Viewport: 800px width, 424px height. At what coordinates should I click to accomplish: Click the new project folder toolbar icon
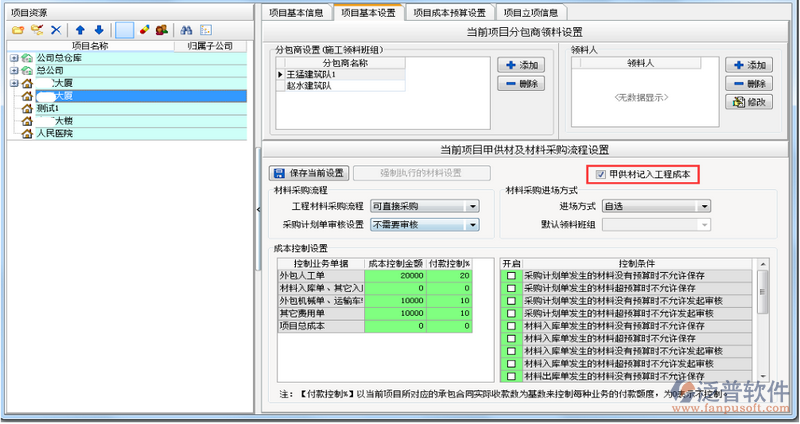pos(18,30)
